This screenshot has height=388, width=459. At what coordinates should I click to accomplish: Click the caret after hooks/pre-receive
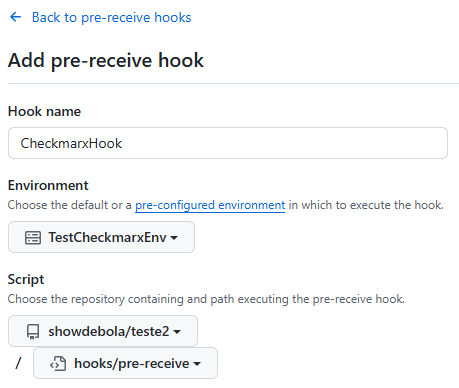point(197,364)
